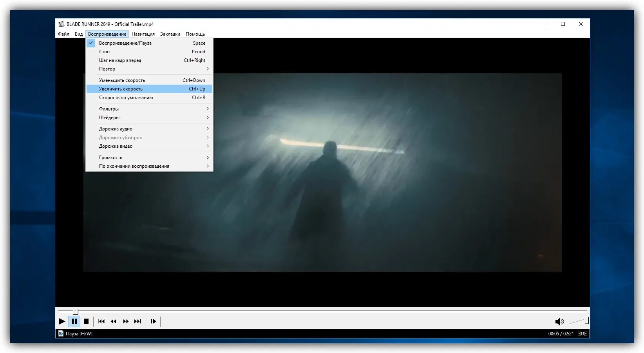Open the Навигация menu

click(143, 34)
